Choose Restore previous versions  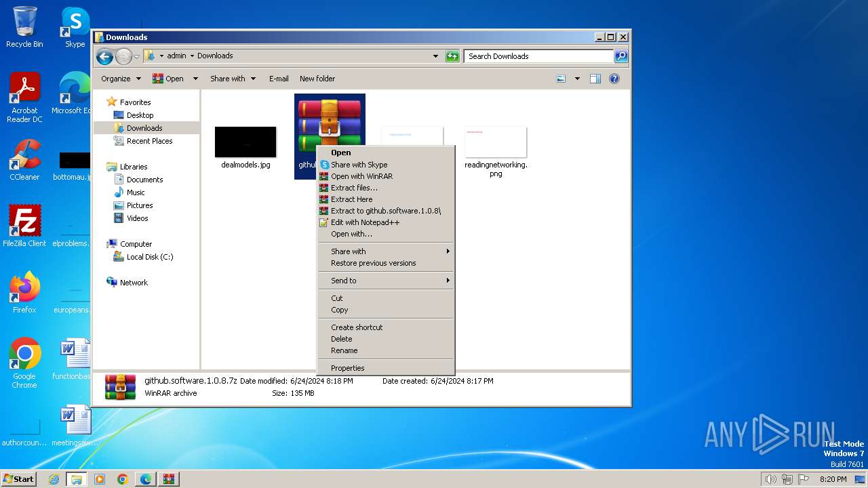coord(386,263)
